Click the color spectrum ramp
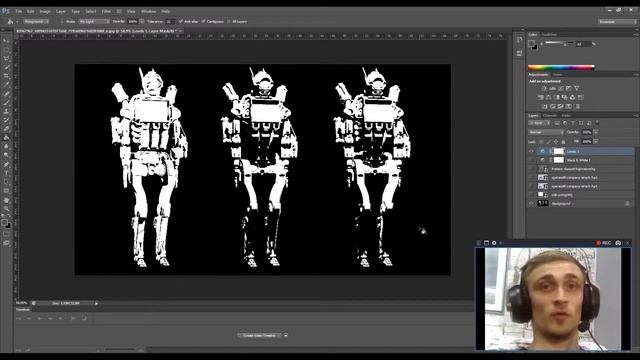Image resolution: width=640 pixels, height=360 pixels. click(x=561, y=67)
